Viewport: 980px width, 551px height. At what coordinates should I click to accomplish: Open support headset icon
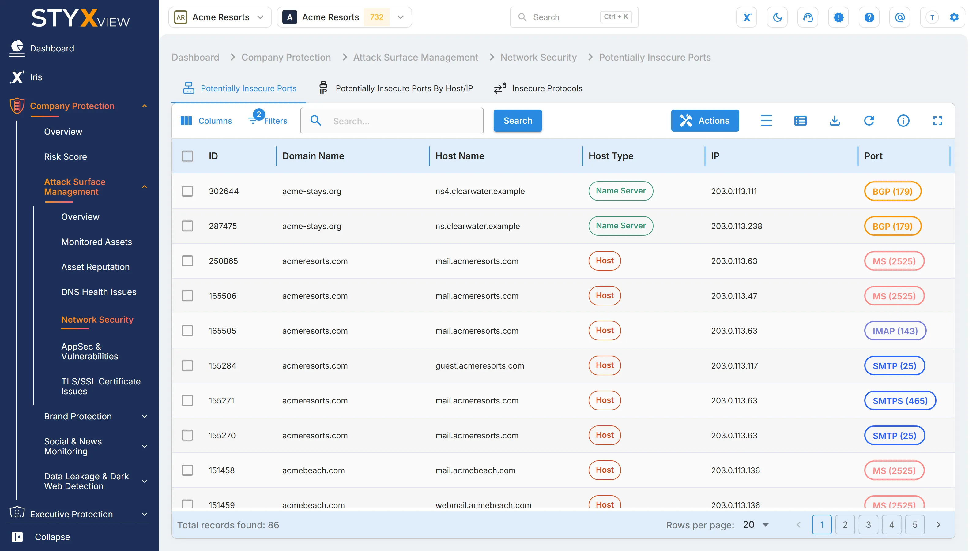(808, 17)
